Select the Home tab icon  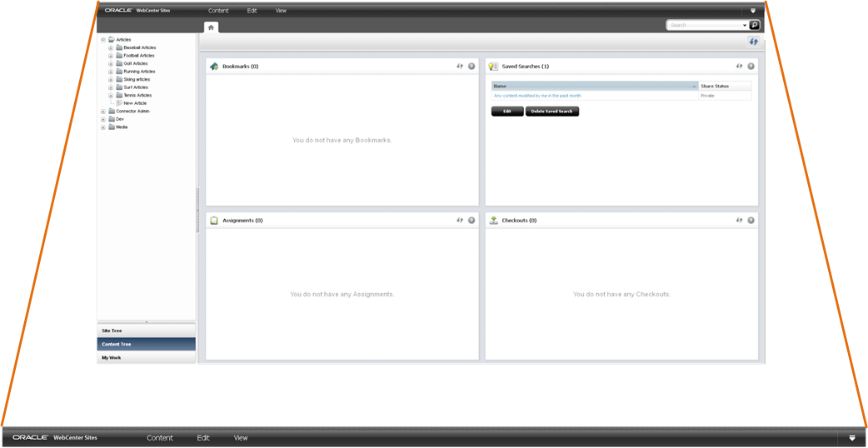[x=211, y=27]
